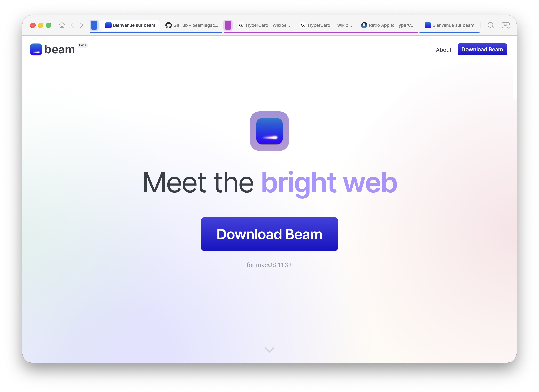Click the Retro Apple tab favicon
This screenshot has height=392, width=539.
(364, 25)
